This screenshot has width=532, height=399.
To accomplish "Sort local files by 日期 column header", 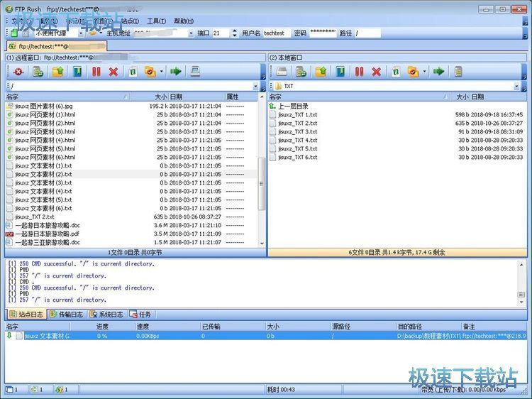I will (499, 97).
